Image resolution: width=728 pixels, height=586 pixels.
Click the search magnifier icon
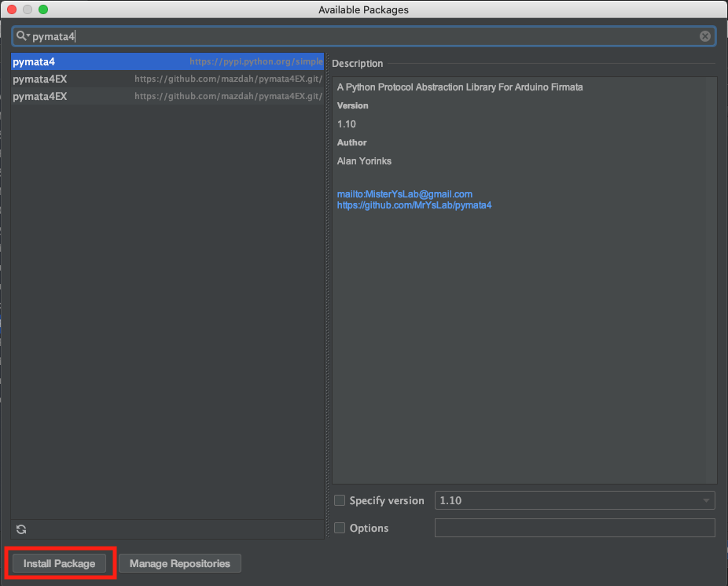[x=21, y=35]
